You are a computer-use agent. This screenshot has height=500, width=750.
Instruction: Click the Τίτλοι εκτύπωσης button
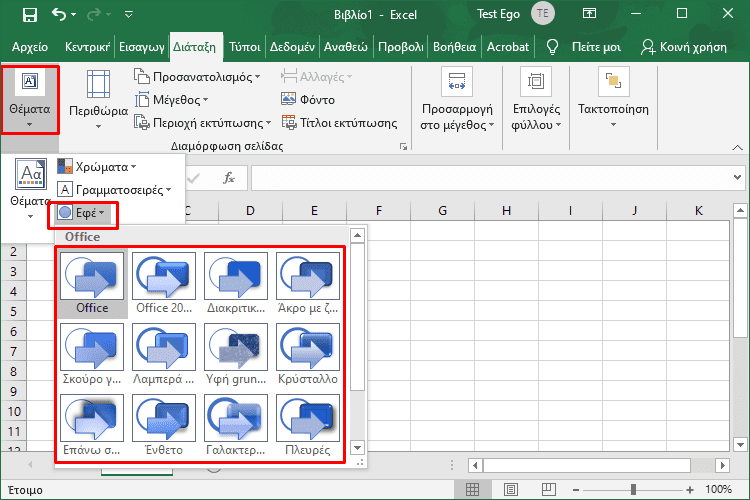coord(340,123)
